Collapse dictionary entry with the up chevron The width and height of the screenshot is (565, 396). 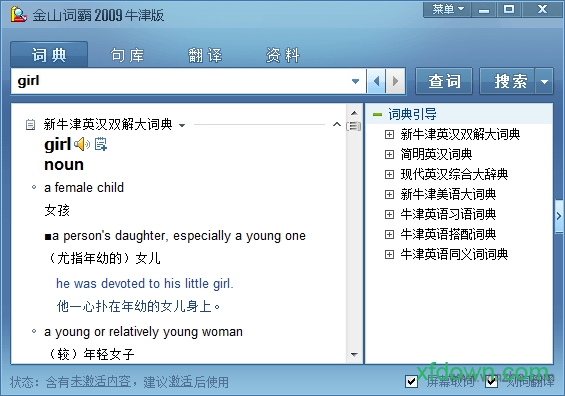(x=337, y=124)
